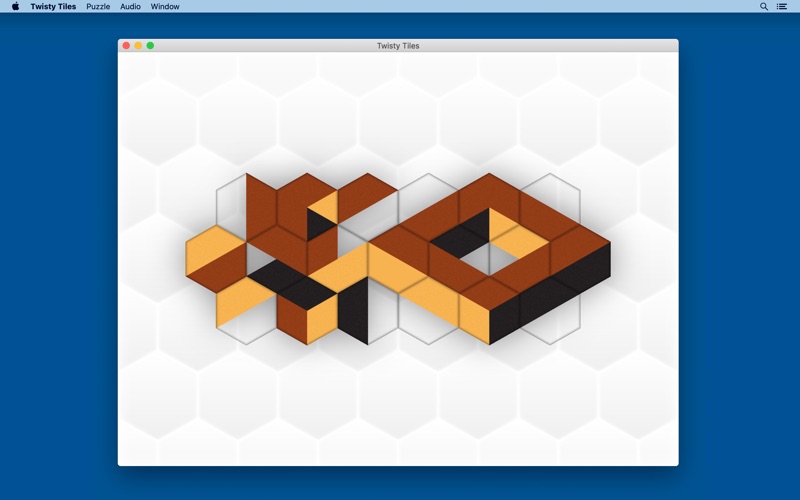Screen dimensions: 800x500
Task: Click the Twisty Tiles window title text
Action: pyautogui.click(x=398, y=45)
